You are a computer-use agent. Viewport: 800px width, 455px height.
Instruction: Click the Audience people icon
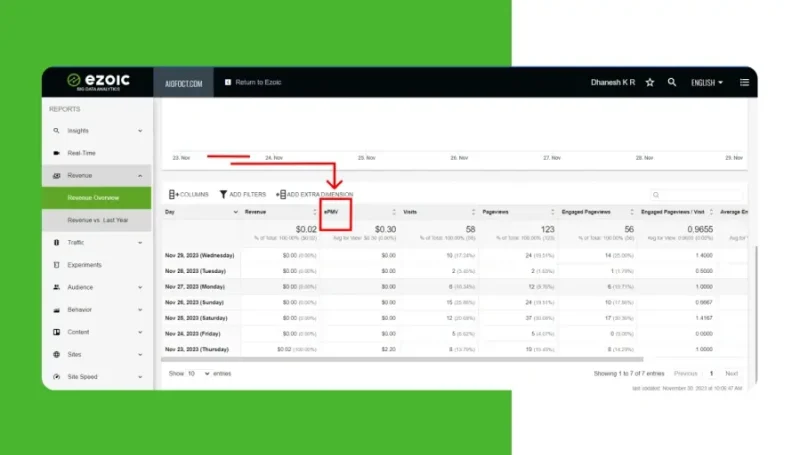tap(56, 287)
